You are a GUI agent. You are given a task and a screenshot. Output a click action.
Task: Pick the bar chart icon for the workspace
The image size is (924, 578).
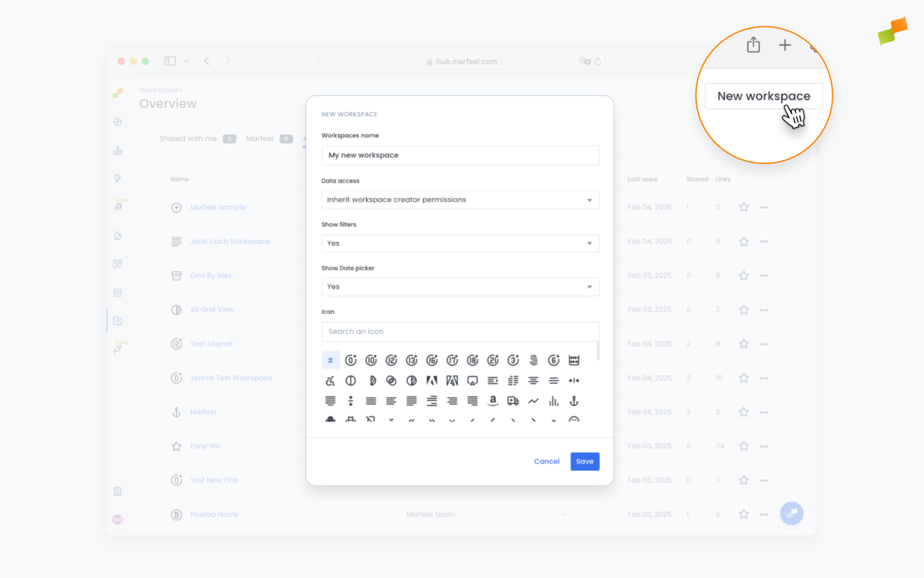click(553, 401)
